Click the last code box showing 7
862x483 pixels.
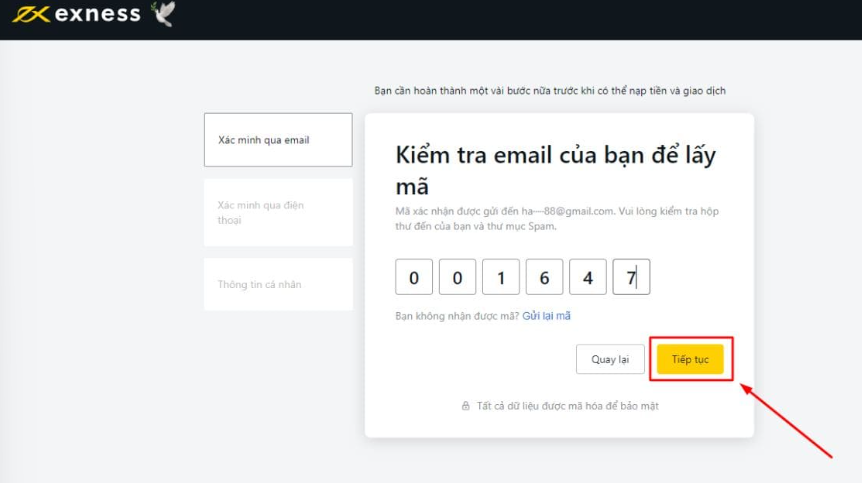coord(631,277)
